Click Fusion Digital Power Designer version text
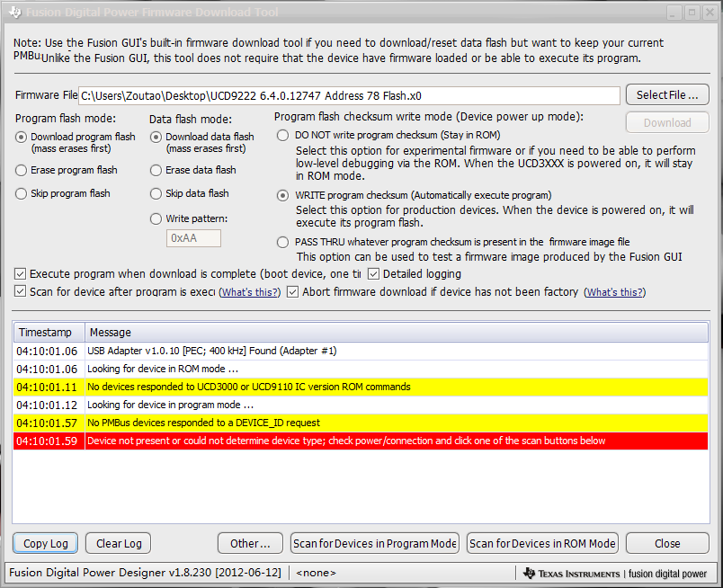This screenshot has width=723, height=588. [145, 573]
